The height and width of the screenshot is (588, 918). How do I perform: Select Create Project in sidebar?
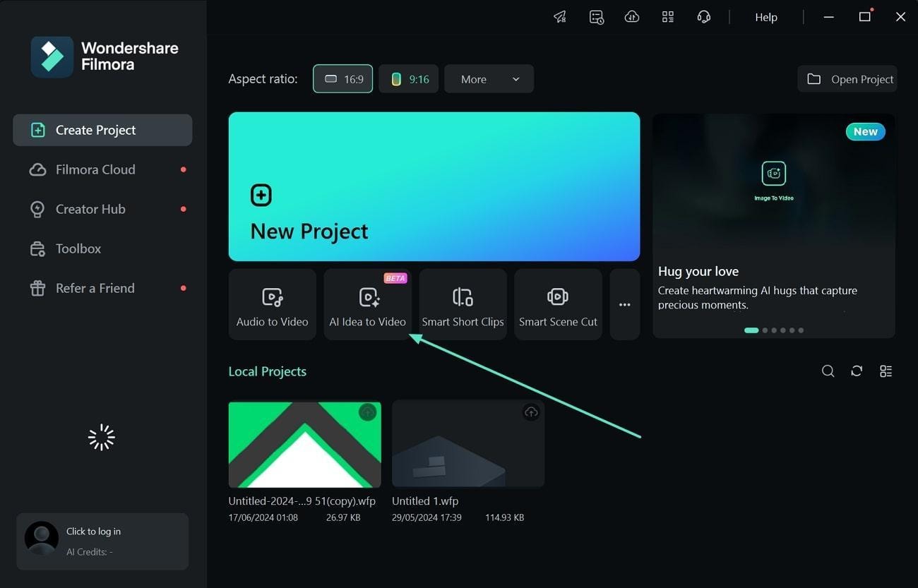[x=102, y=130]
